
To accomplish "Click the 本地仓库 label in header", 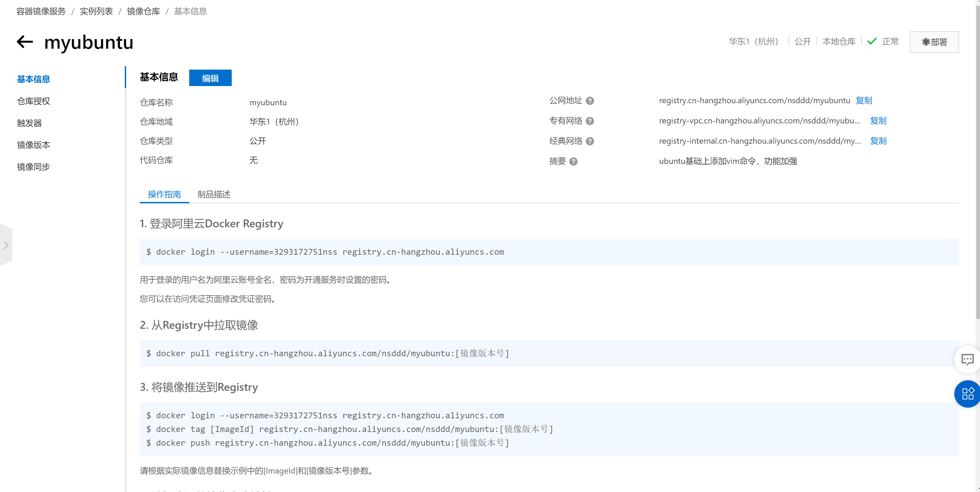I will coord(839,41).
